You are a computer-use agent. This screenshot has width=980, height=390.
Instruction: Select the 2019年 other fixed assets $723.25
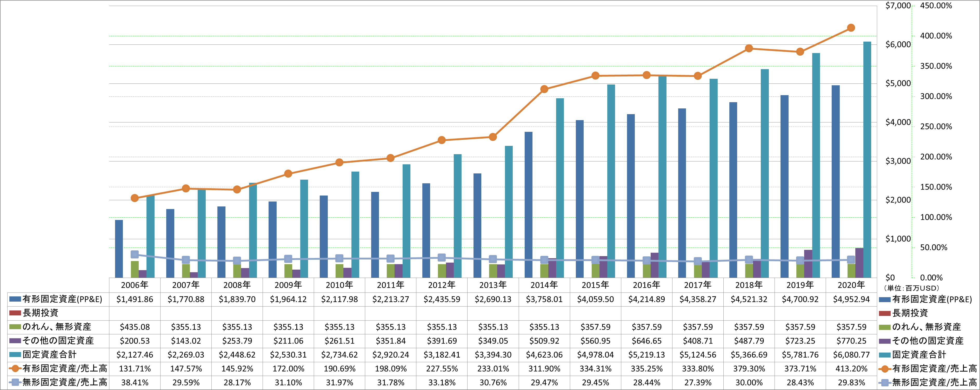[x=800, y=341]
